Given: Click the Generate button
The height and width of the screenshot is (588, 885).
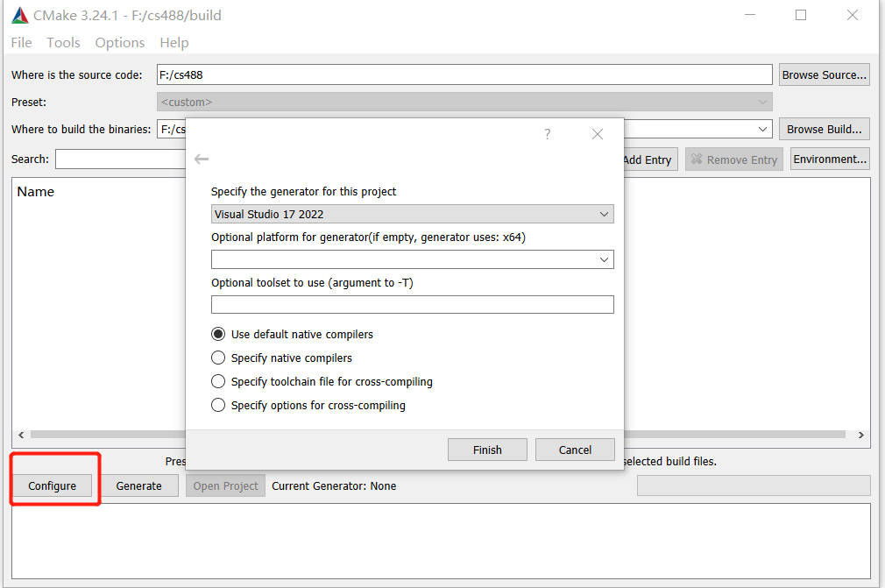Looking at the screenshot, I should [138, 485].
